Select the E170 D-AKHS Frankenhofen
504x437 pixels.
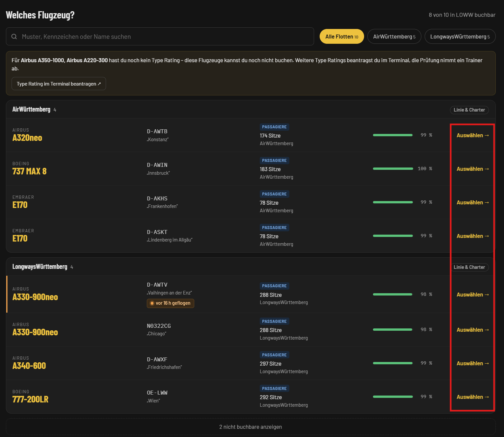pos(473,202)
